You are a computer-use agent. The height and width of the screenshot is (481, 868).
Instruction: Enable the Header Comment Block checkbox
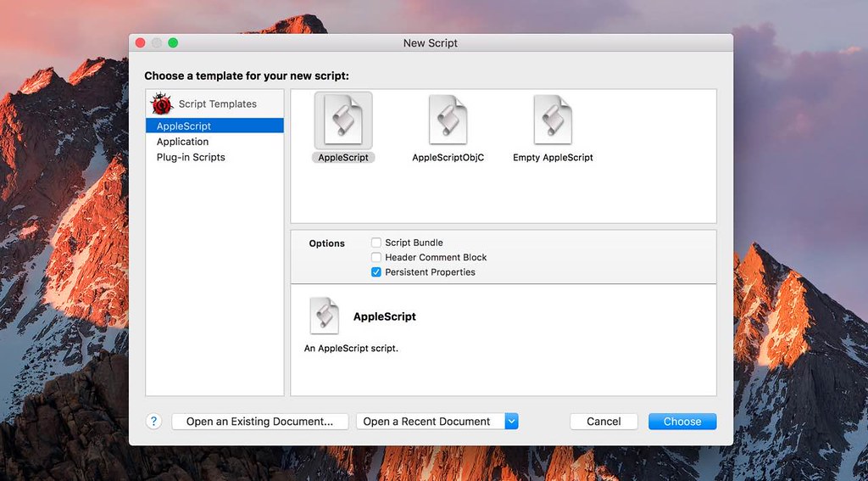[x=376, y=257]
